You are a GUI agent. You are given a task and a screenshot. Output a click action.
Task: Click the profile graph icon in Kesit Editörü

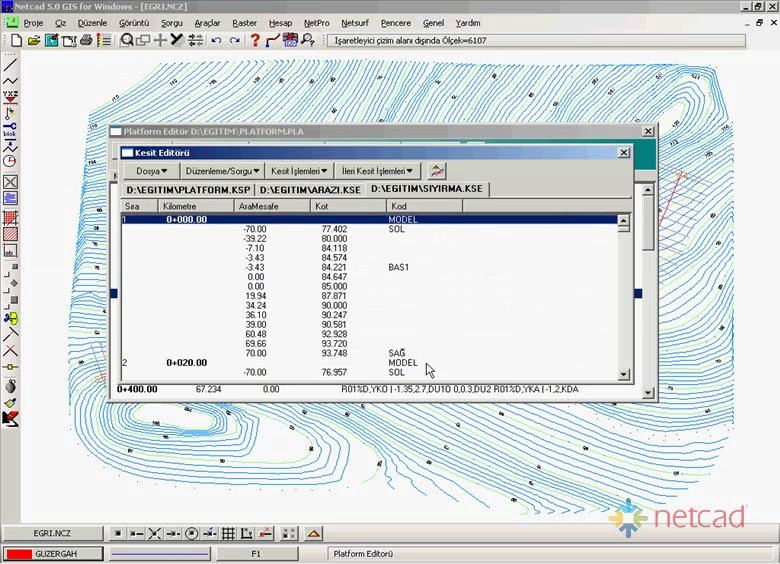click(437, 171)
